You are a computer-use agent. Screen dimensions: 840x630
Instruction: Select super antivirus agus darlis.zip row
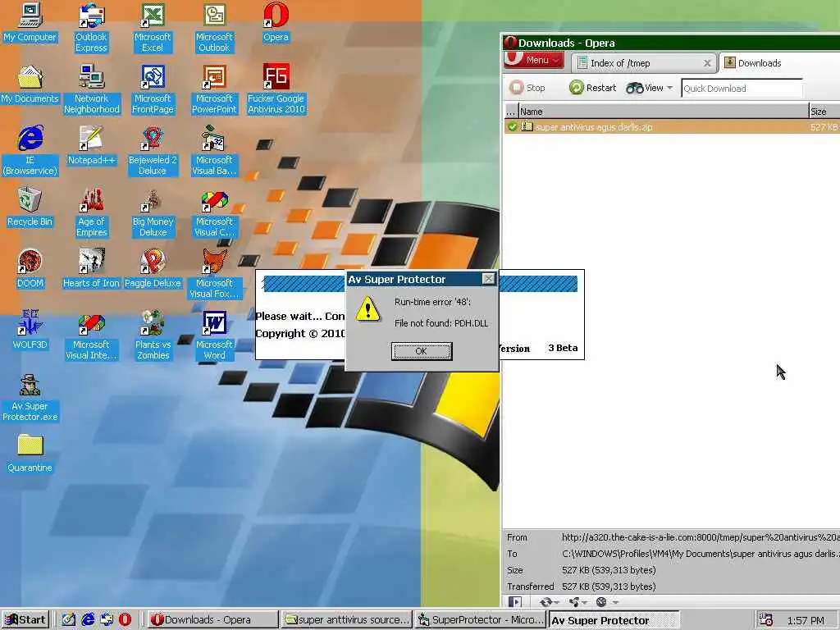pos(672,127)
